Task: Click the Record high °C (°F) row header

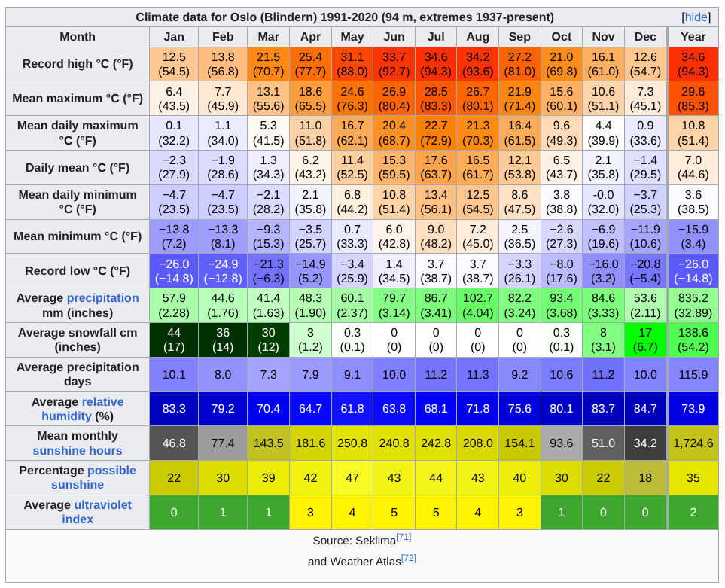Action: [78, 64]
